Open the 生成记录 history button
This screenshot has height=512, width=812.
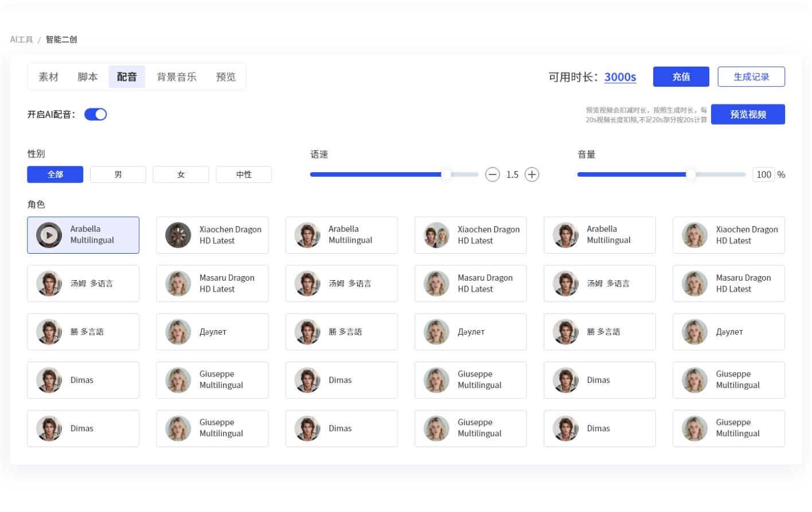tap(751, 77)
